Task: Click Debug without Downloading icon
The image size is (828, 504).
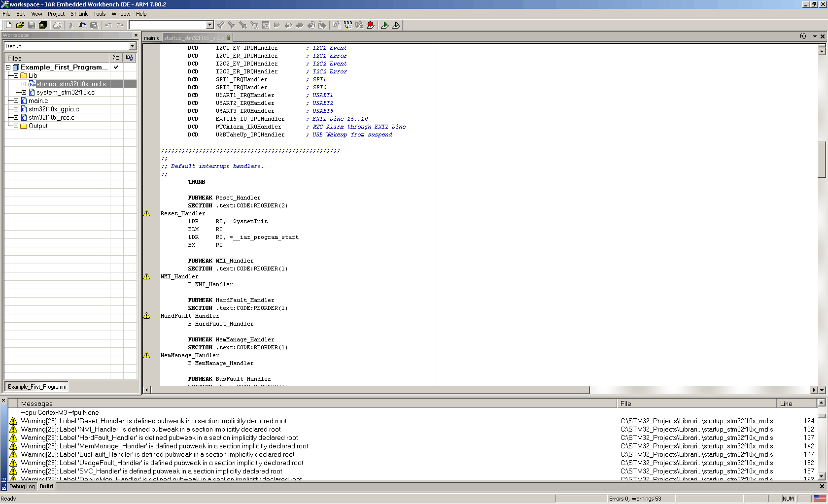Action: point(396,25)
